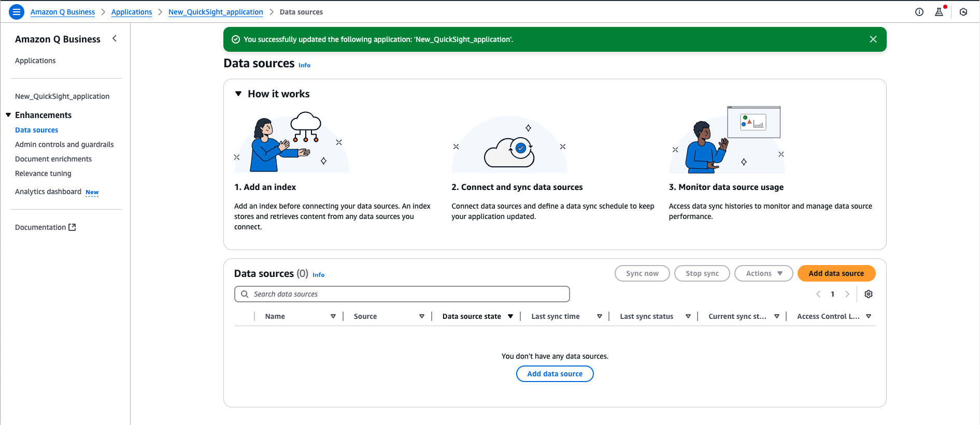Select New_QuickSight_application in the sidebar
Viewport: 980px width, 425px height.
pos(62,96)
